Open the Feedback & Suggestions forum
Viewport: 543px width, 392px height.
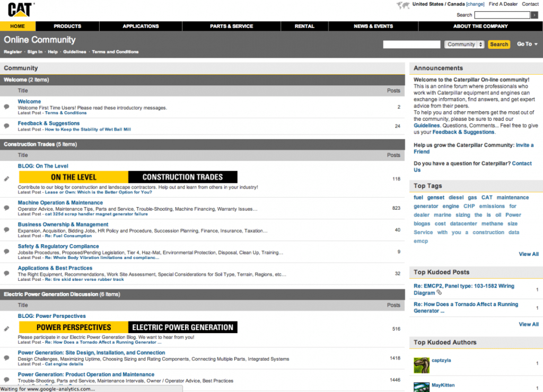coord(49,123)
